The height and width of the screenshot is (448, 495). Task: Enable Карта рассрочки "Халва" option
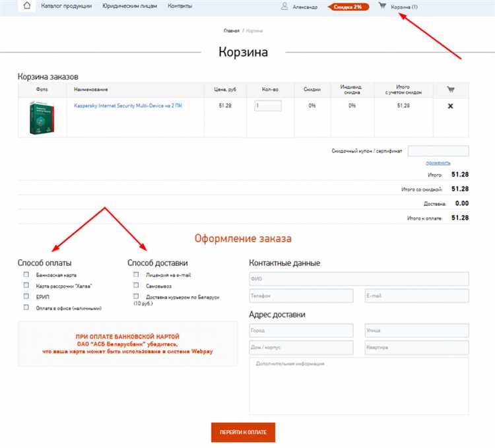tap(26, 286)
